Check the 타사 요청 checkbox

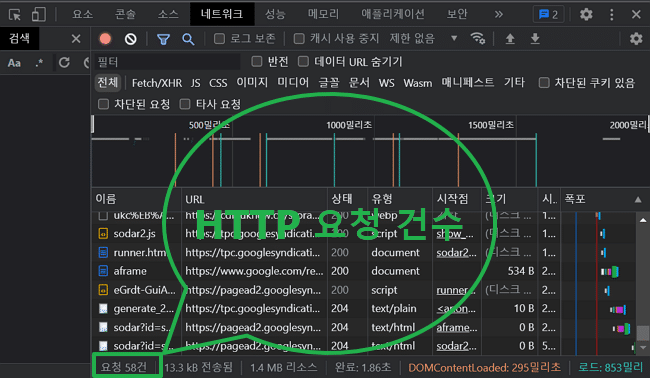click(185, 104)
